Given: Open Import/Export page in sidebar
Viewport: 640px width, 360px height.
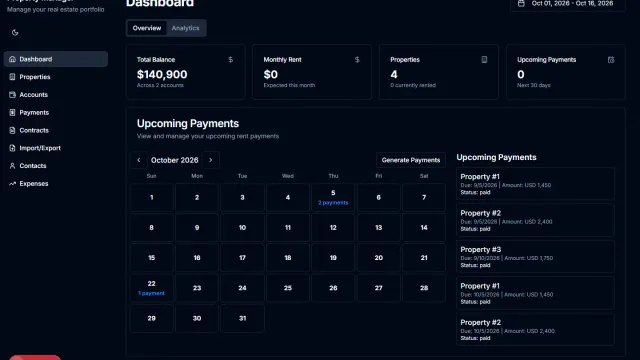Looking at the screenshot, I should pyautogui.click(x=56, y=148).
